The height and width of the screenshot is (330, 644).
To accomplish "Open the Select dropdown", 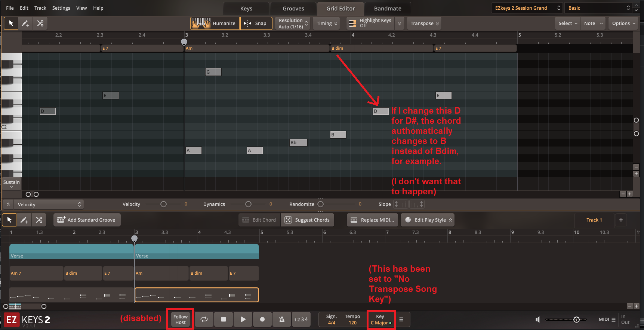I will pyautogui.click(x=567, y=23).
